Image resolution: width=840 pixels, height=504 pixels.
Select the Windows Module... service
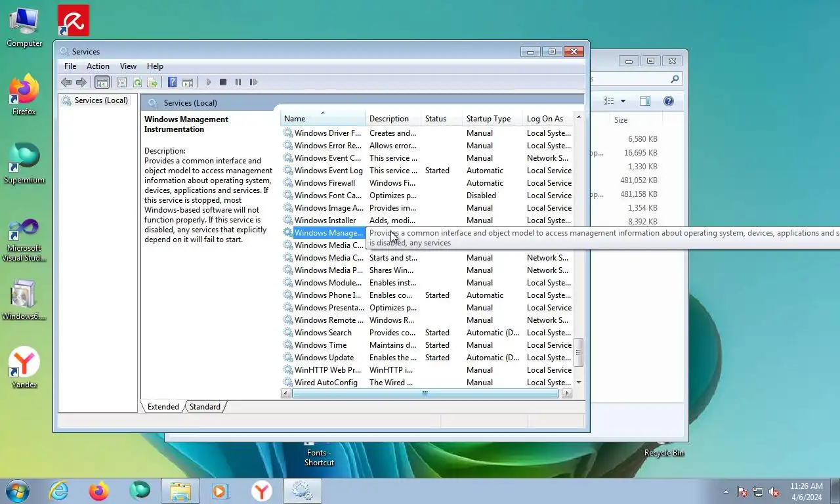(x=427, y=283)
